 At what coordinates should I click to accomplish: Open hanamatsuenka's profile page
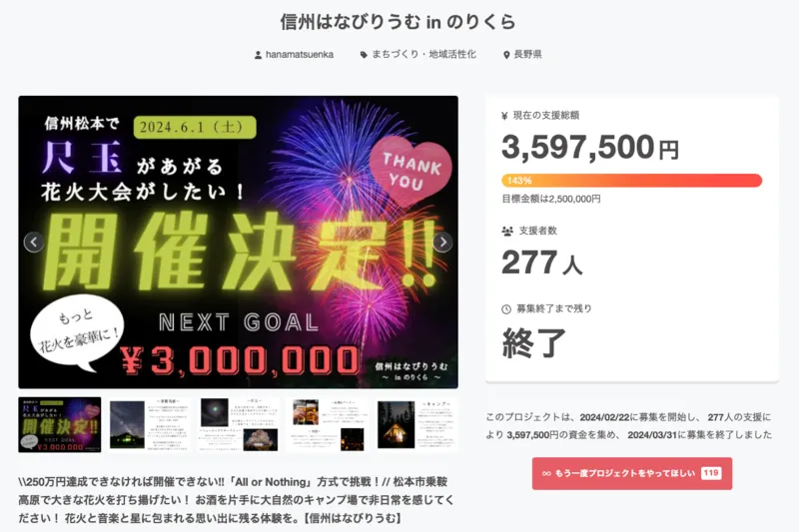click(303, 55)
